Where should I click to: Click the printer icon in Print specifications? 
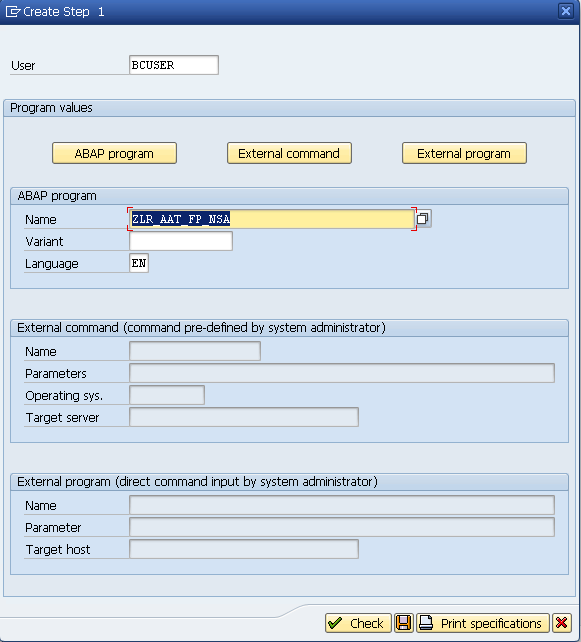[426, 623]
